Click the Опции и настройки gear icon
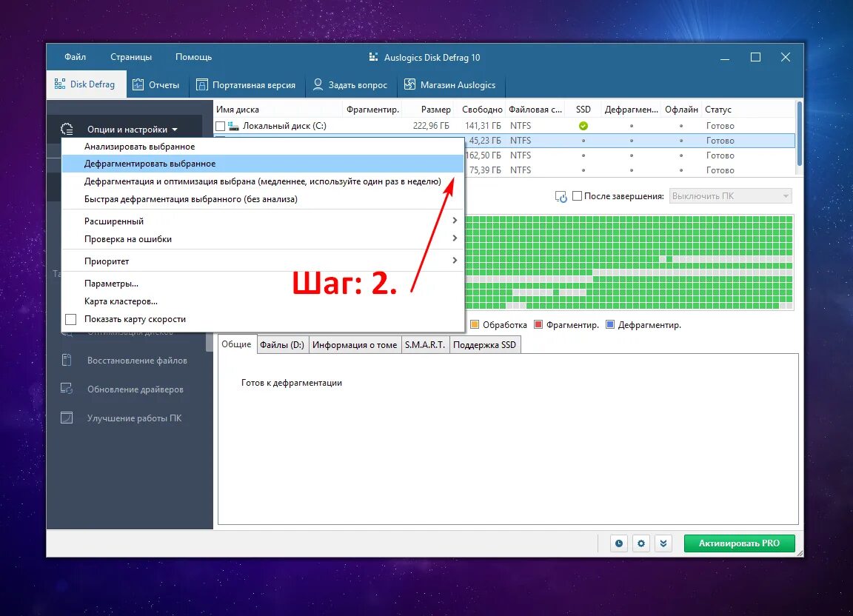Image resolution: width=853 pixels, height=616 pixels. pyautogui.click(x=67, y=129)
